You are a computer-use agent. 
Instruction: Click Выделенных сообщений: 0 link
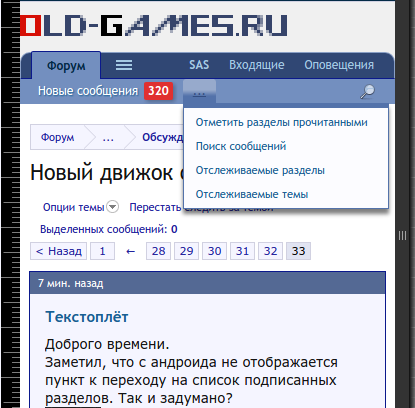[x=109, y=229]
